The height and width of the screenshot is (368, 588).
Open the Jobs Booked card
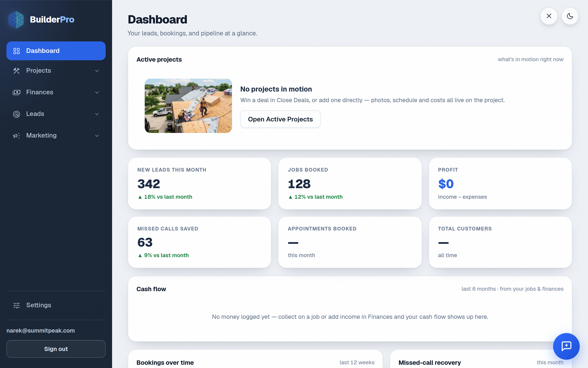(350, 184)
